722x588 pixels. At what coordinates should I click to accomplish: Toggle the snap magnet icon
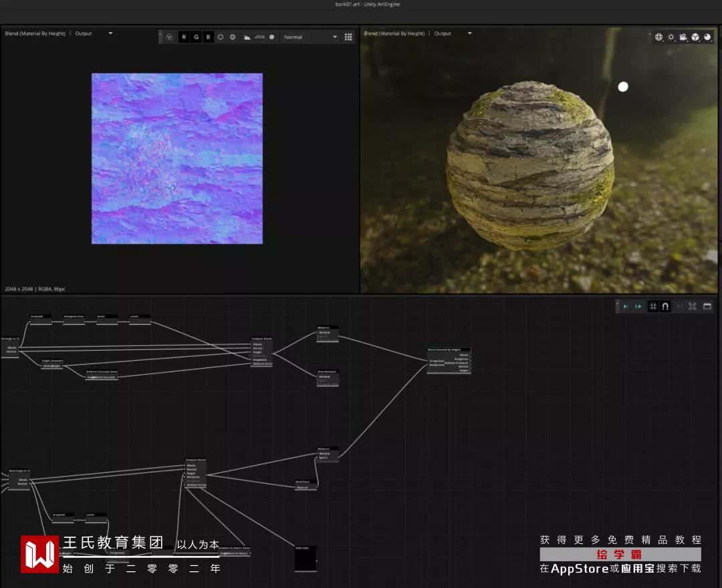pyautogui.click(x=665, y=307)
